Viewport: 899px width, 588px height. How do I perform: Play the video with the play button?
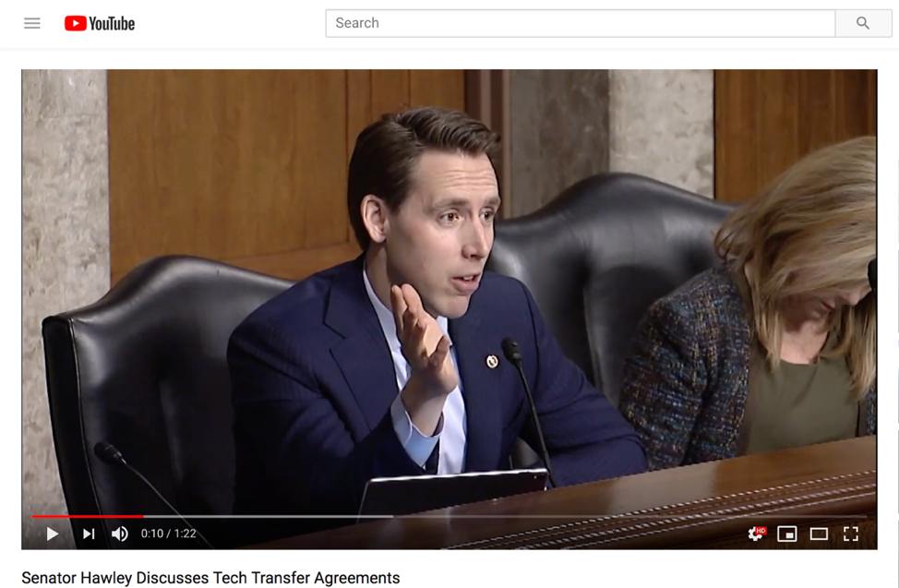53,534
